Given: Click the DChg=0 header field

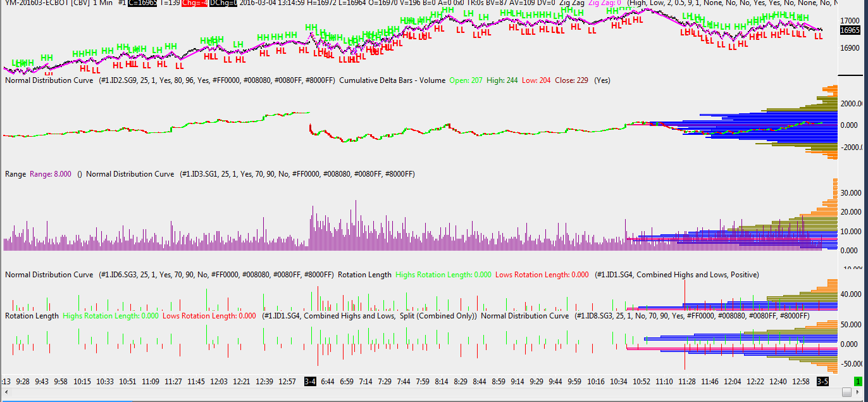Looking at the screenshot, I should click(224, 3).
